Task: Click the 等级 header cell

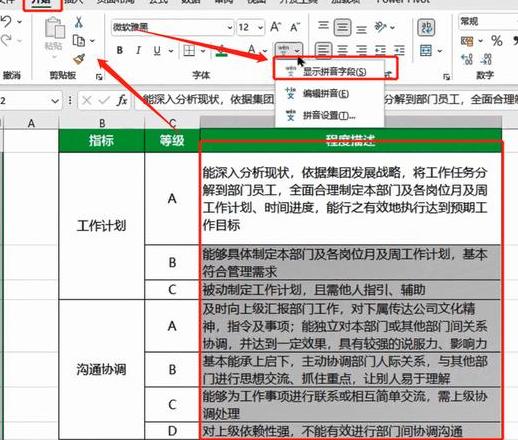Action: 172,140
